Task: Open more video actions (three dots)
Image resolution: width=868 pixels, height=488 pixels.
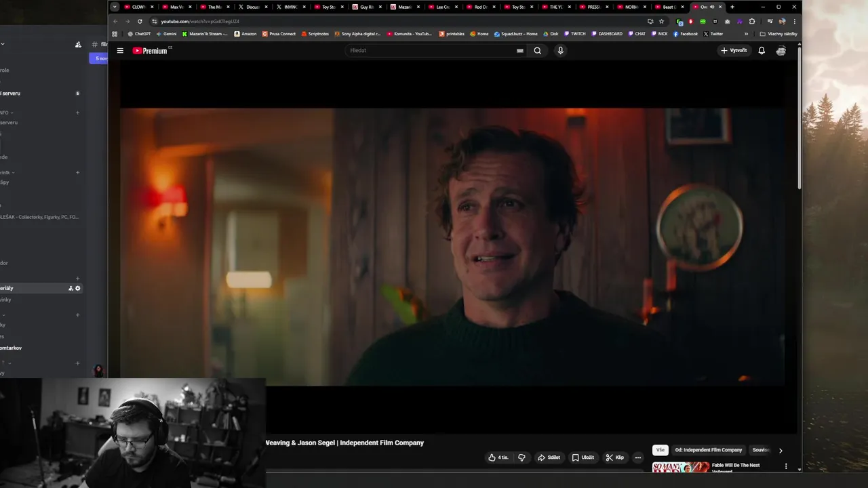Action: [637, 457]
